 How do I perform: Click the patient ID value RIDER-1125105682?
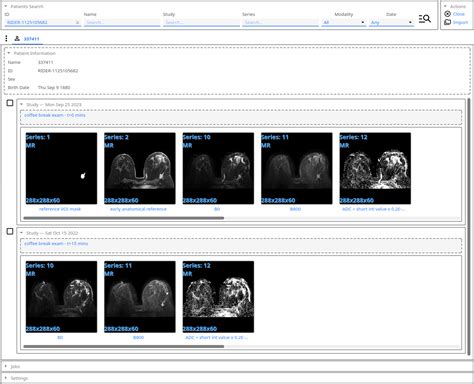pyautogui.click(x=58, y=71)
